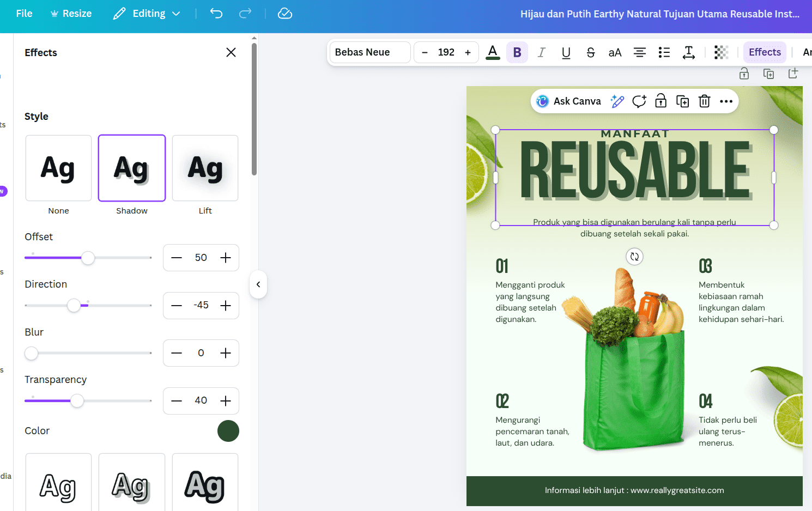The width and height of the screenshot is (812, 511).
Task: Toggle underline formatting
Action: click(x=566, y=52)
